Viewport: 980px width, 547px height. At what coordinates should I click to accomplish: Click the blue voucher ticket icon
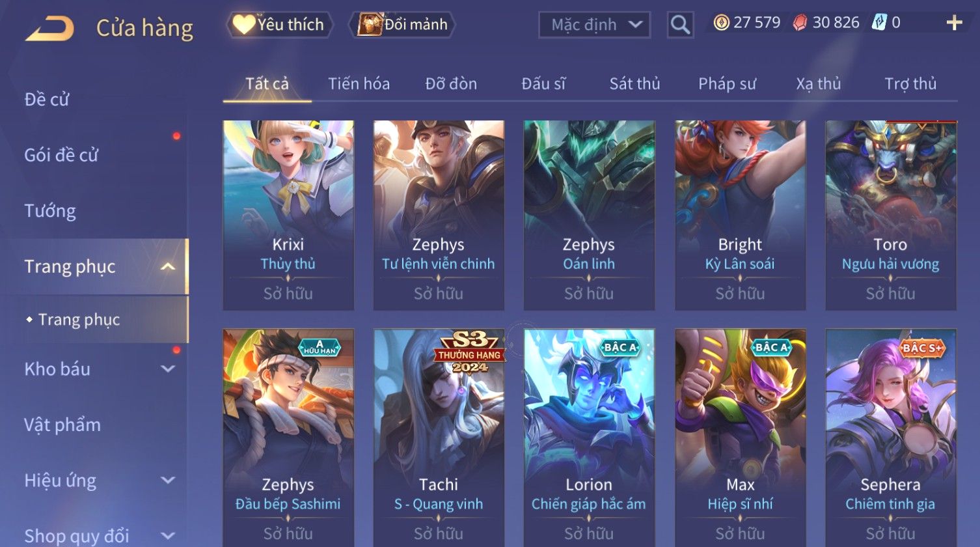tap(879, 23)
